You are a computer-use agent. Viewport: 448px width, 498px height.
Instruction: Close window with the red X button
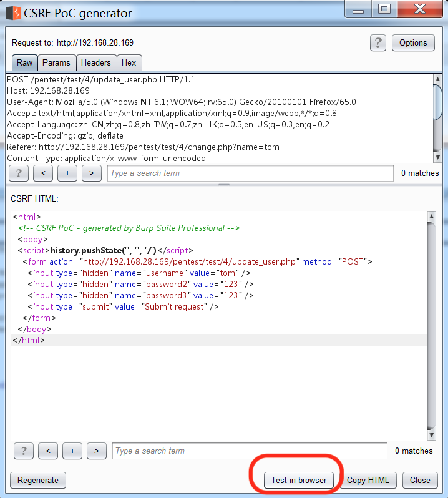(420, 9)
